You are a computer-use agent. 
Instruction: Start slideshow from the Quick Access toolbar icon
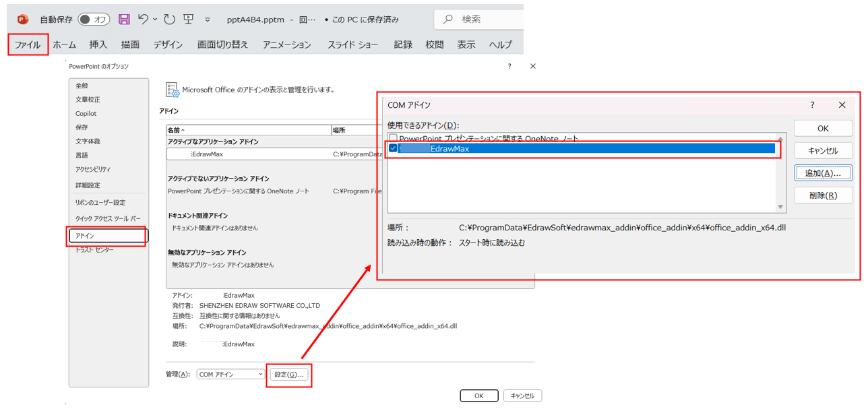188,19
